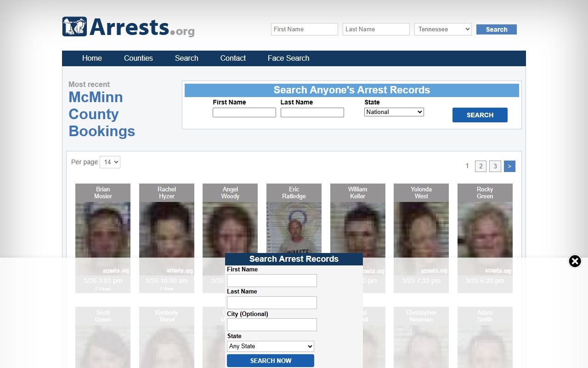The height and width of the screenshot is (368, 588).
Task: Open Rachel Hyzer's booking thumbnail
Action: (x=167, y=238)
